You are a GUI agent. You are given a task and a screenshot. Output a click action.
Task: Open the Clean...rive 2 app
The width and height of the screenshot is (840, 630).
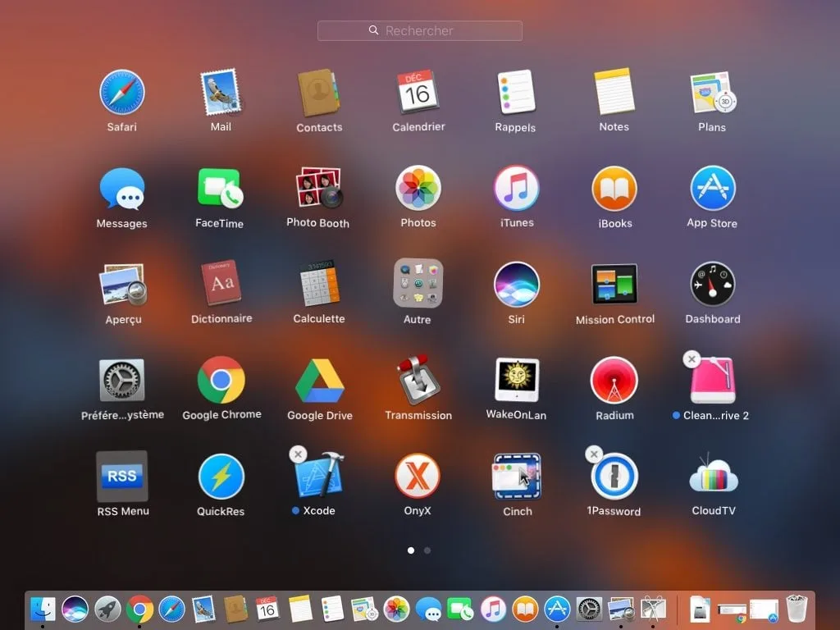click(713, 381)
